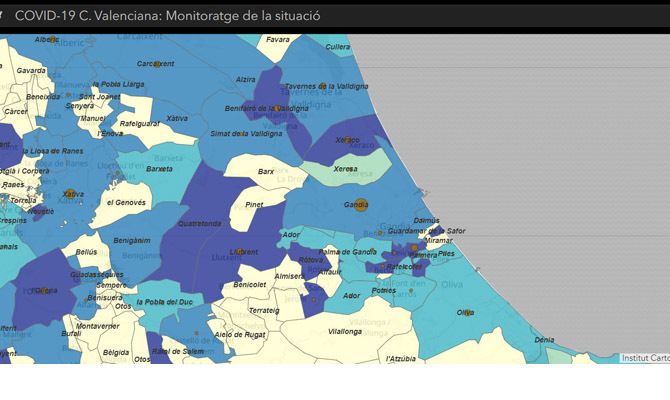
Task: Click the Llutxent orange marker
Action: point(240,252)
